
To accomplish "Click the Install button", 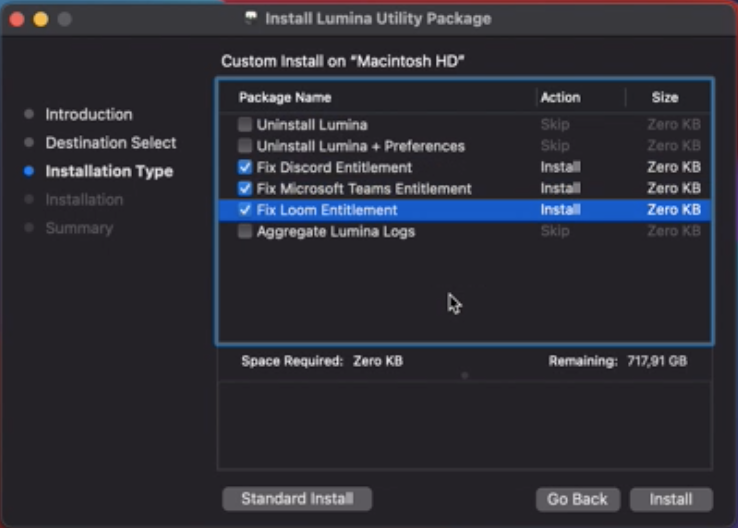I will [x=671, y=499].
